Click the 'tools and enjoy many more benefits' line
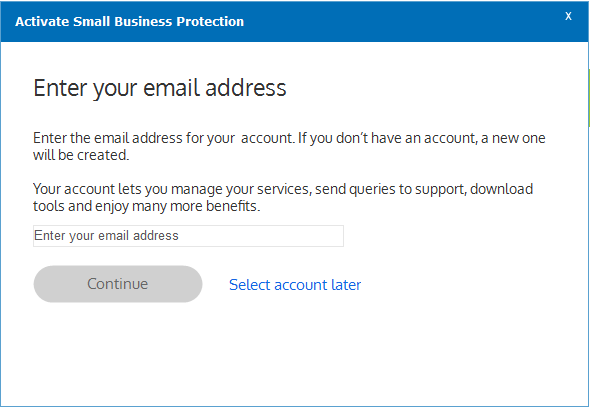This screenshot has height=408, width=590. point(146,206)
